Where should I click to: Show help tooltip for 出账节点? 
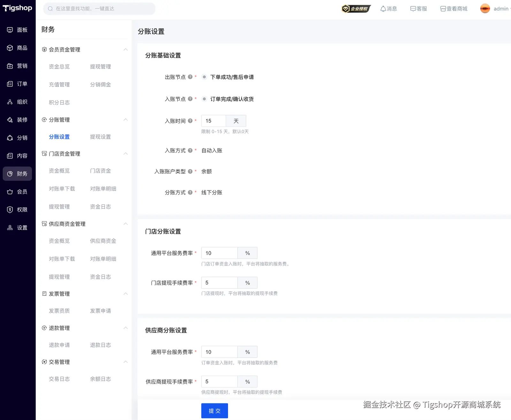point(190,77)
